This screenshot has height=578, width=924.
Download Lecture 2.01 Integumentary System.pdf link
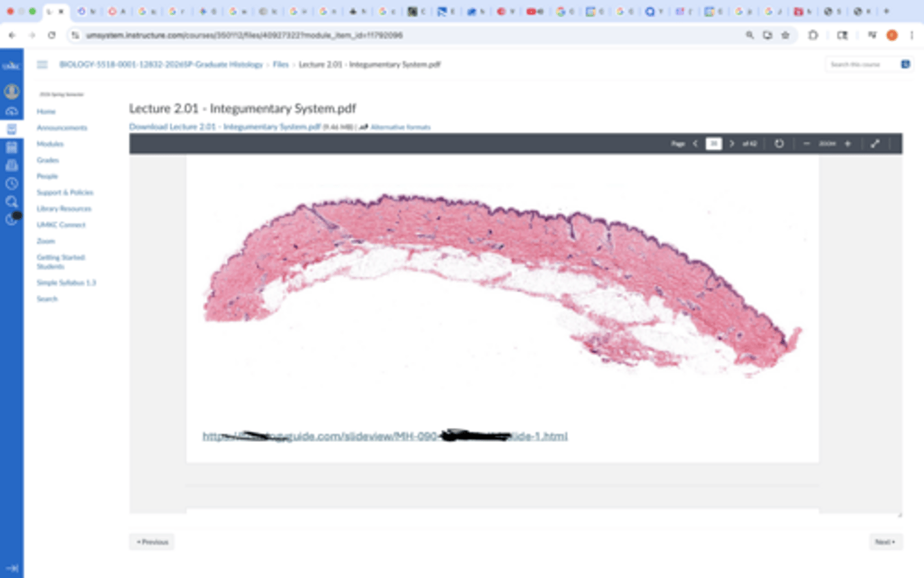(x=225, y=127)
